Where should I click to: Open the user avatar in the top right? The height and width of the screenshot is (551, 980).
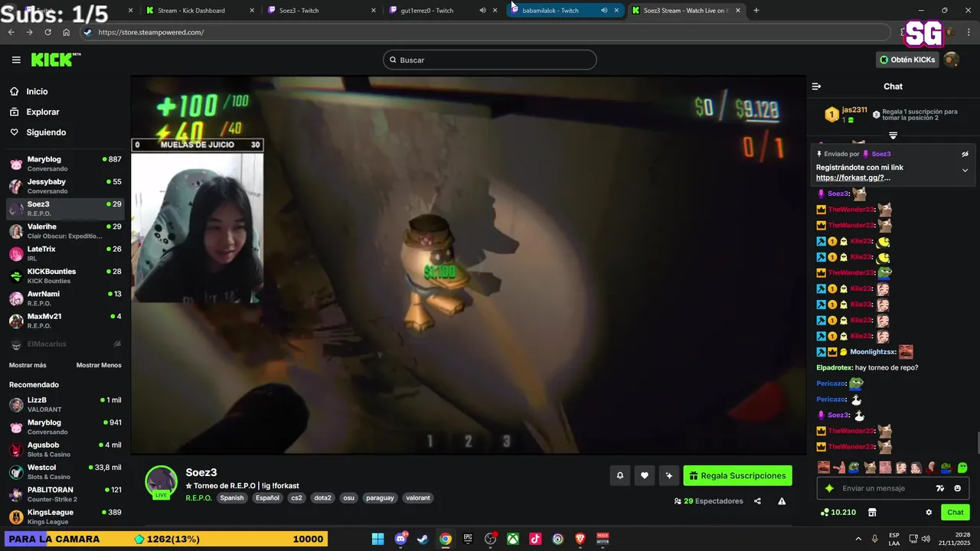pos(951,60)
